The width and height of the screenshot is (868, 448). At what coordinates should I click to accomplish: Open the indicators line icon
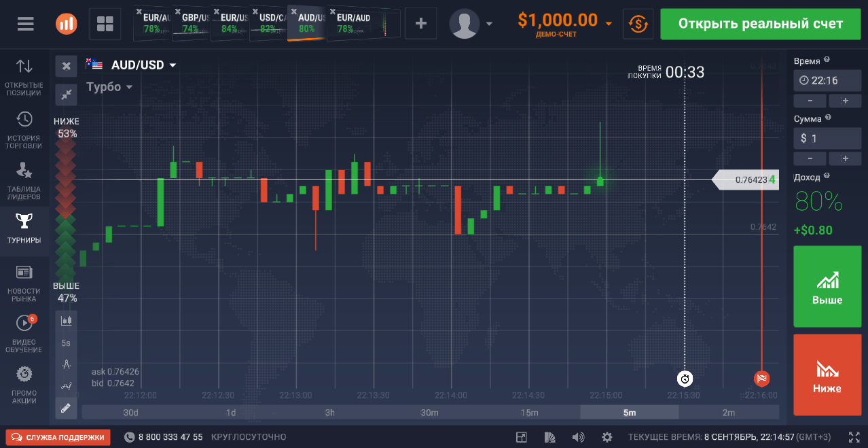coord(66,385)
